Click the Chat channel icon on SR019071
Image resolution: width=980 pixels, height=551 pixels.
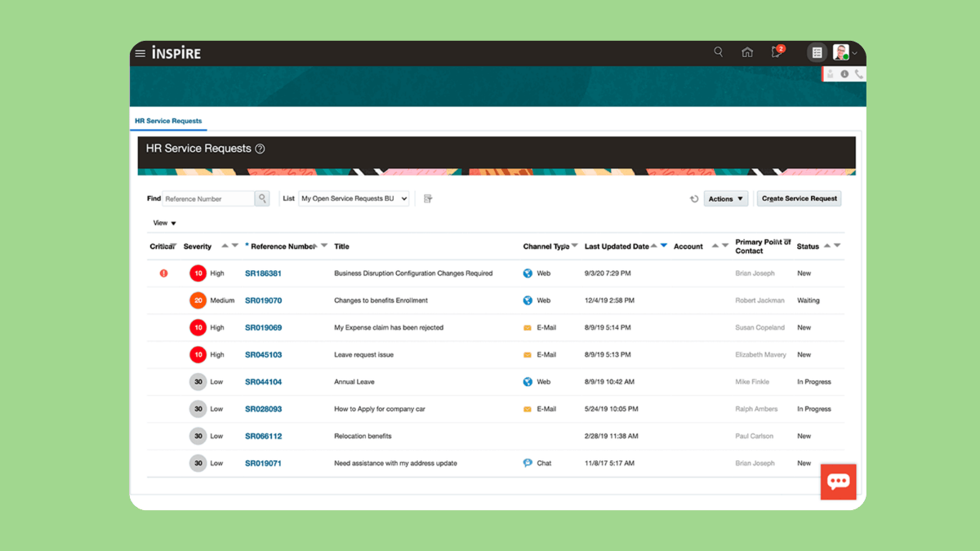click(528, 463)
